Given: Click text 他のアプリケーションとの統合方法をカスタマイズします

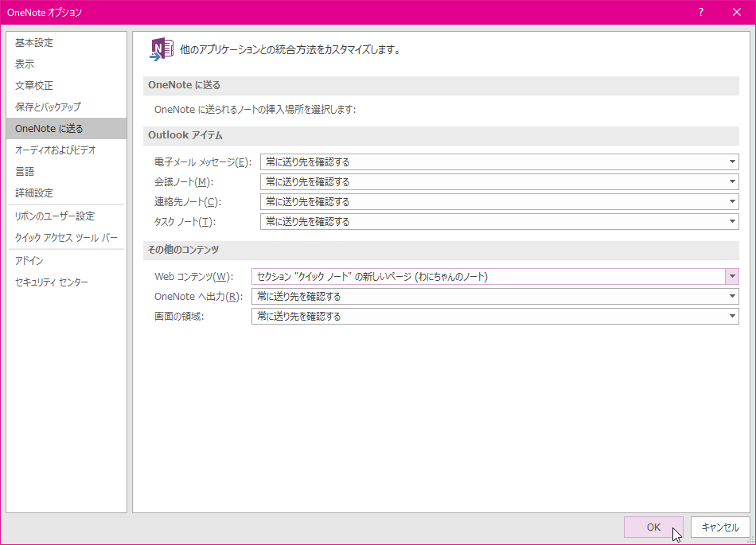Looking at the screenshot, I should coord(290,49).
